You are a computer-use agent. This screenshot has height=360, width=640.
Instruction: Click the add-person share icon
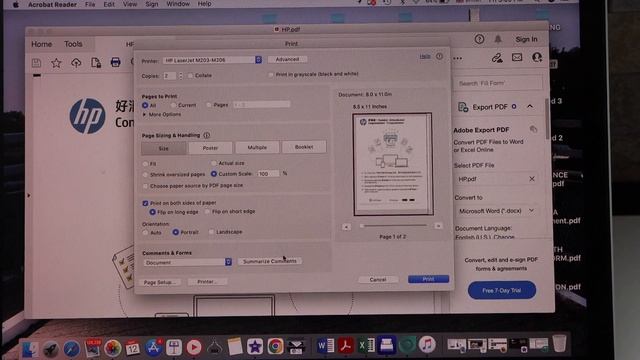coord(537,58)
